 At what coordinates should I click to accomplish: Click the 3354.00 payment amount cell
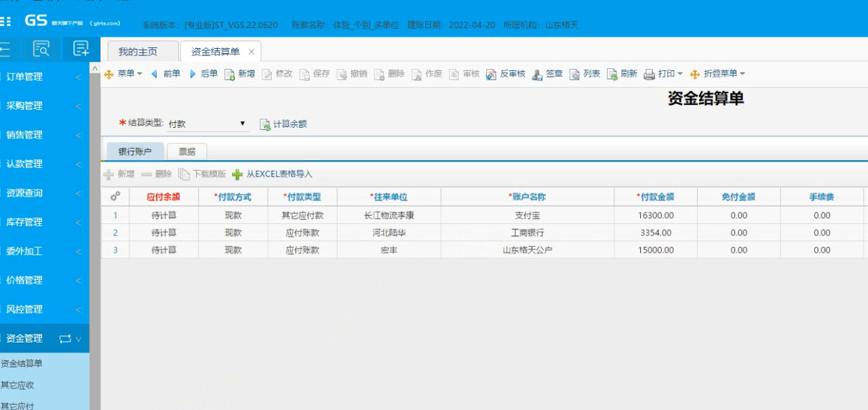(x=655, y=233)
